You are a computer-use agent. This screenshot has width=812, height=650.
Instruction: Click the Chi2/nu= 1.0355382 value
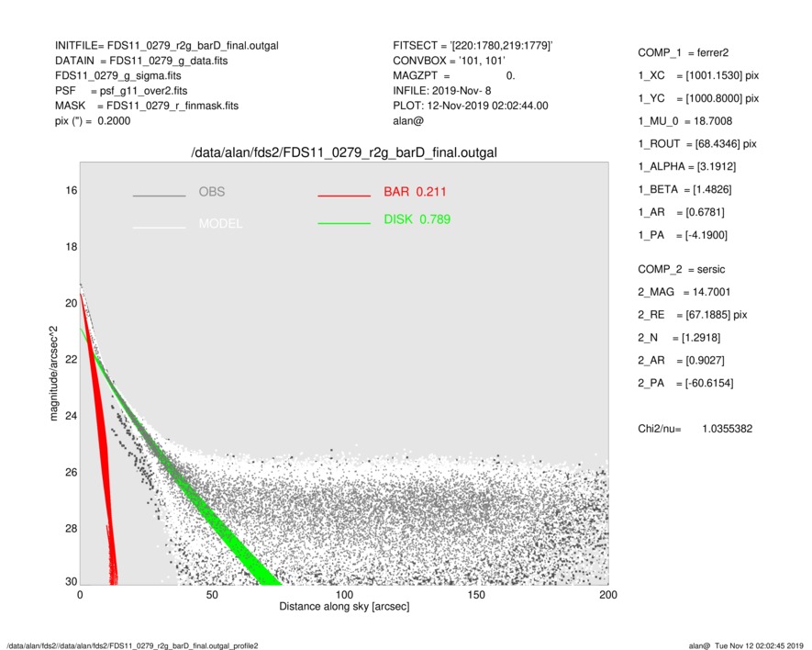[695, 429]
